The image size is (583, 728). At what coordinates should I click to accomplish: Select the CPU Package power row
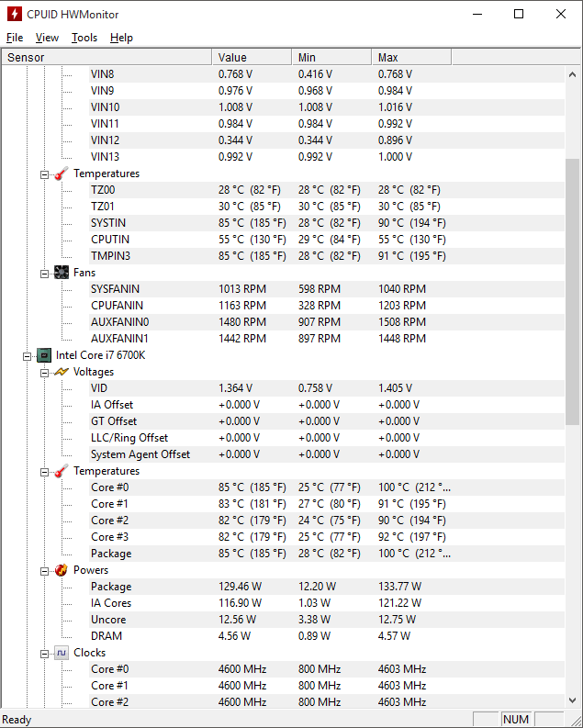(x=111, y=587)
